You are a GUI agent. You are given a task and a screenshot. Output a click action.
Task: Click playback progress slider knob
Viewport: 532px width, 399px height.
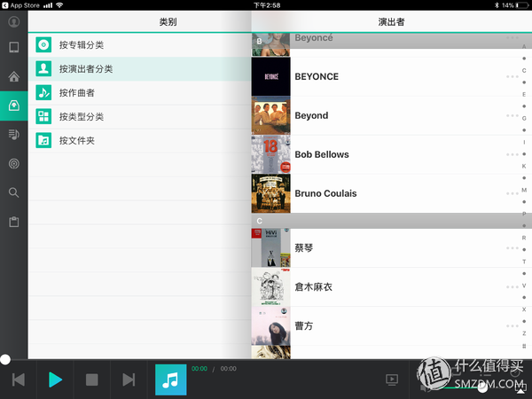click(5, 359)
